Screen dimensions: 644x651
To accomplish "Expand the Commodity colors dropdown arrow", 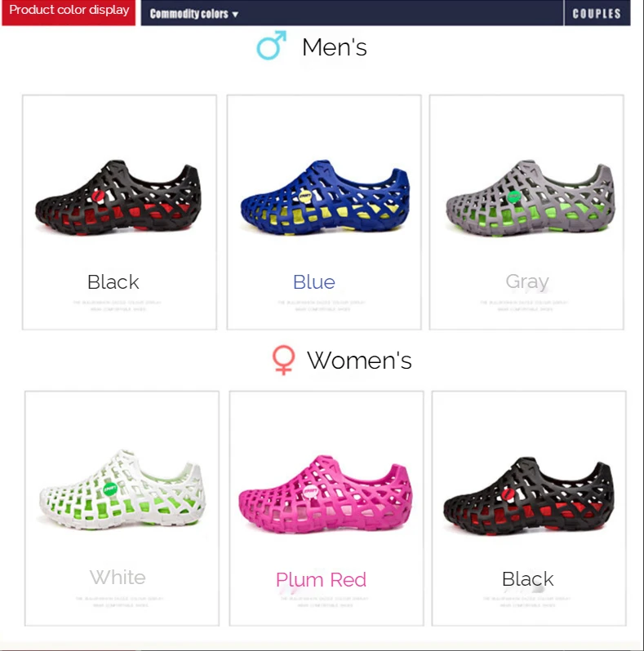I will tap(235, 15).
